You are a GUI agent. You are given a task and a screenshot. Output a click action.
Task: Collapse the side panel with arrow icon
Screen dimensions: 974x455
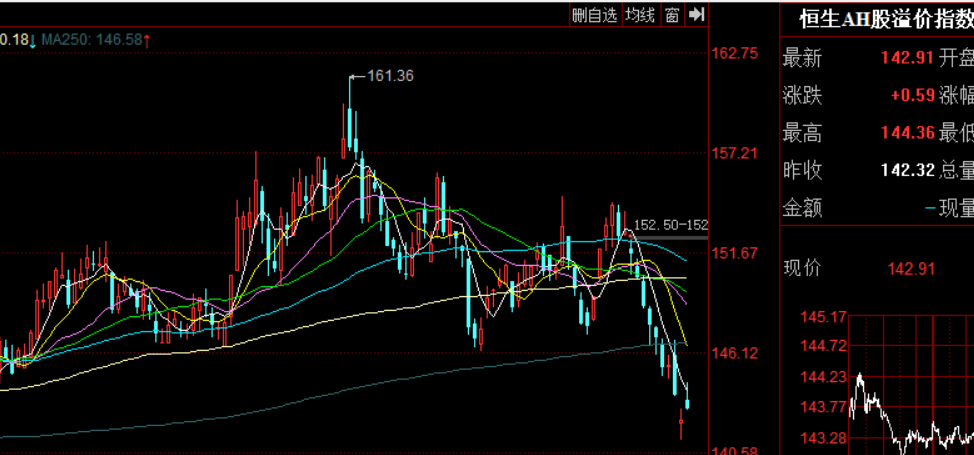click(x=697, y=15)
